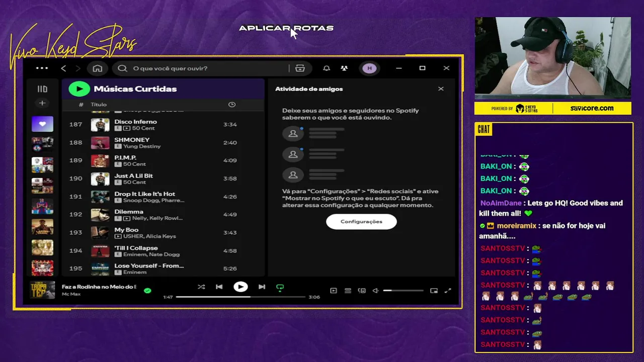The width and height of the screenshot is (644, 362).
Task: Open the now playing title 'Faz a Rodinha no Meio do B'
Action: point(99,287)
